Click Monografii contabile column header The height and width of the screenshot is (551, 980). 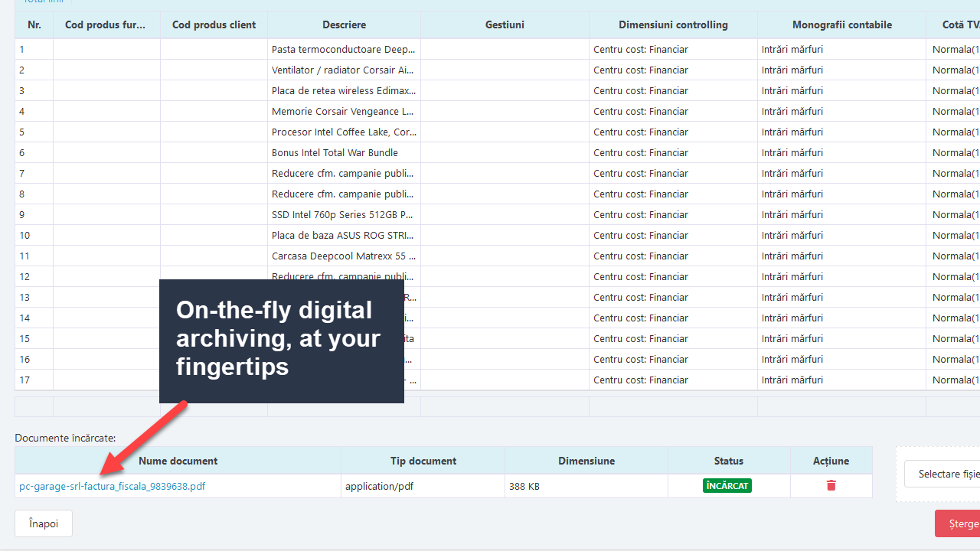pyautogui.click(x=842, y=24)
